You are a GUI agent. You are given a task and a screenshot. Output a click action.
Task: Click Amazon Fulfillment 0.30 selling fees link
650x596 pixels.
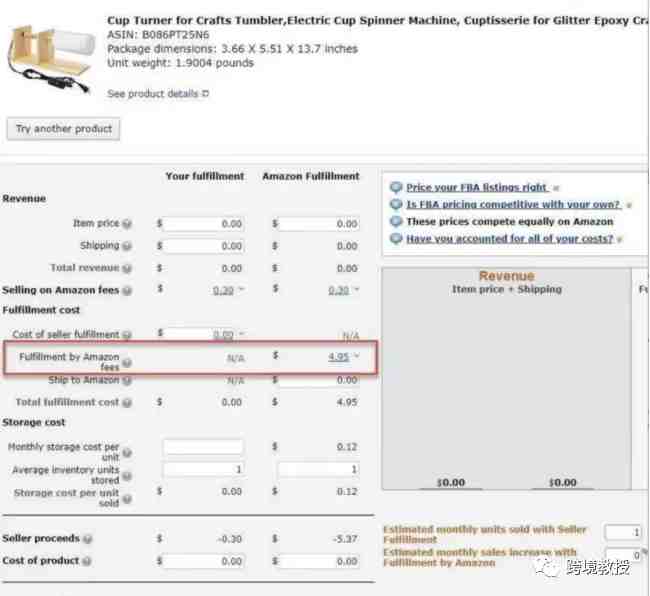click(339, 291)
